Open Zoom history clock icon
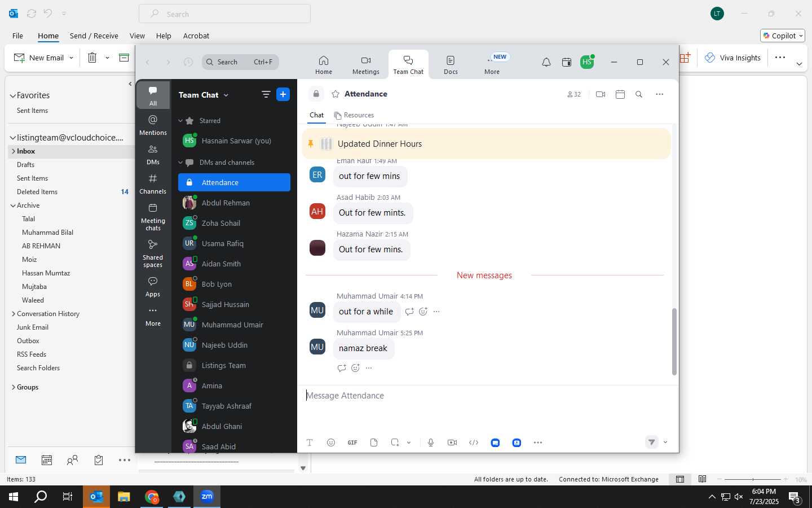 (188, 62)
